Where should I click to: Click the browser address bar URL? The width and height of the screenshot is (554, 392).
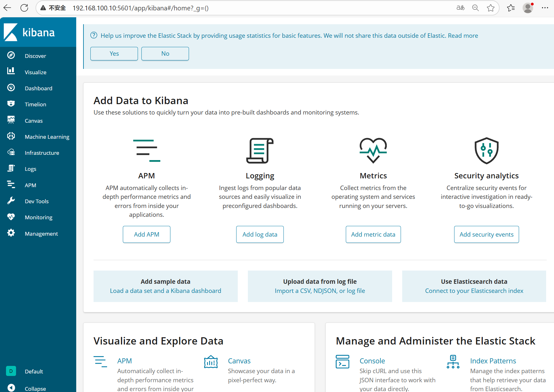(x=140, y=8)
